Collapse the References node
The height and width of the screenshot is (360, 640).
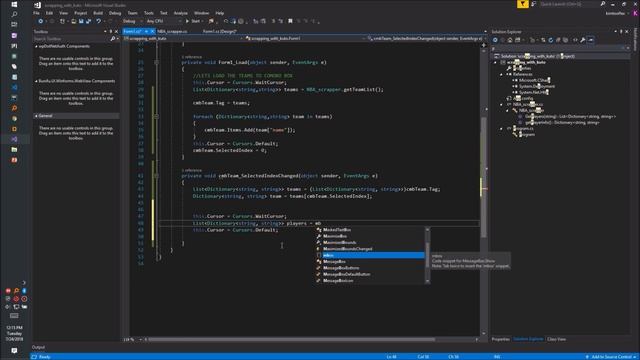click(502, 74)
